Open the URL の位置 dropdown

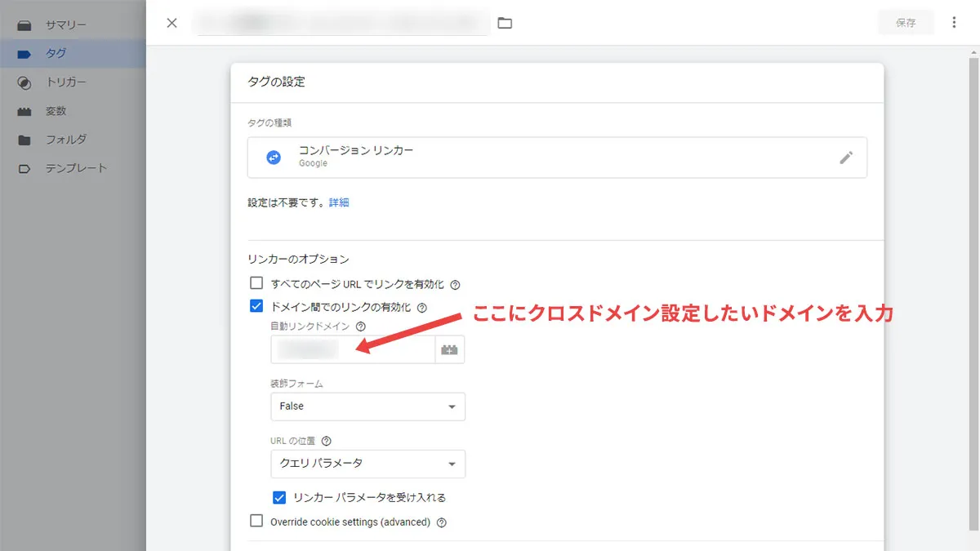click(x=367, y=464)
